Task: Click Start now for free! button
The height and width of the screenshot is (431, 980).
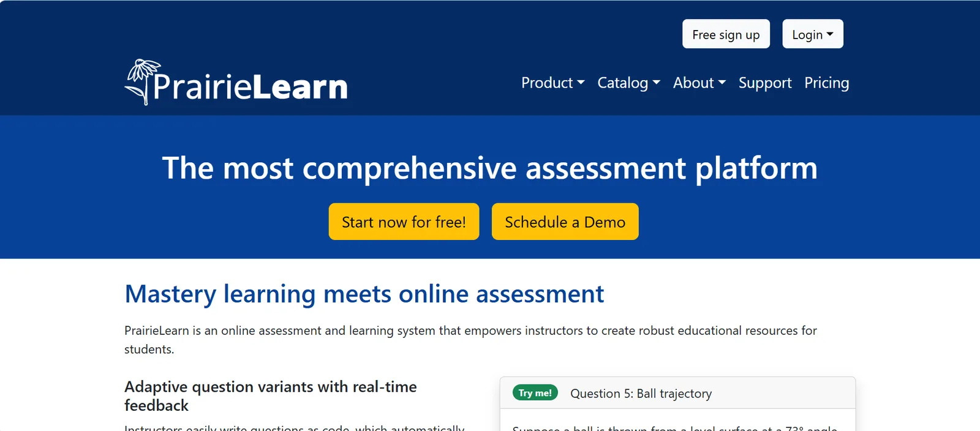Action: 404,222
